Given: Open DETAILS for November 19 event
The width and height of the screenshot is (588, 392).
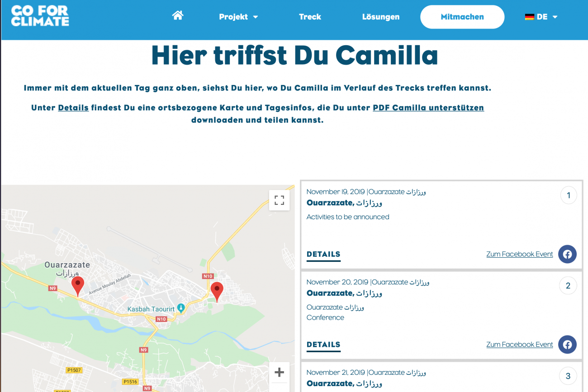Looking at the screenshot, I should tap(323, 254).
